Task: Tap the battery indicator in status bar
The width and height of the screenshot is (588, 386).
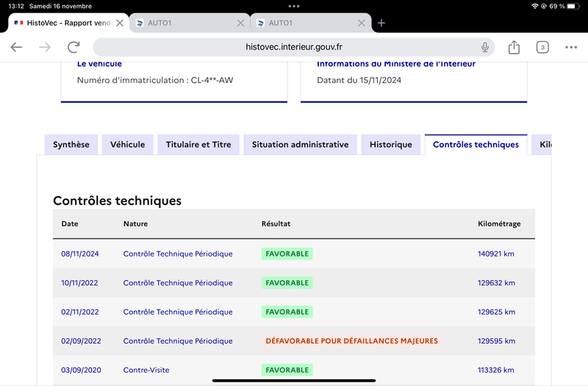Action: (573, 6)
